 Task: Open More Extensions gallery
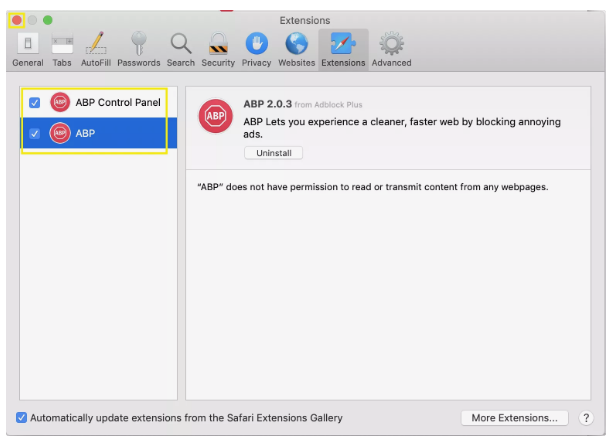click(514, 418)
